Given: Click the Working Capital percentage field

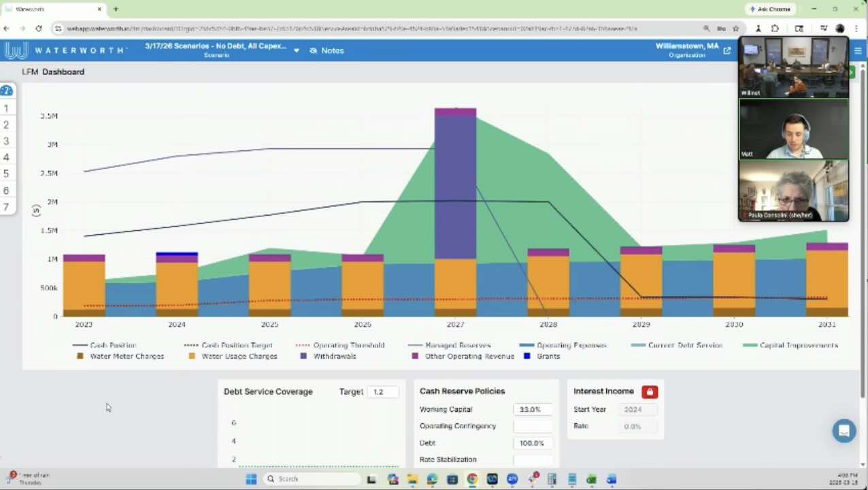Looking at the screenshot, I should pos(532,409).
